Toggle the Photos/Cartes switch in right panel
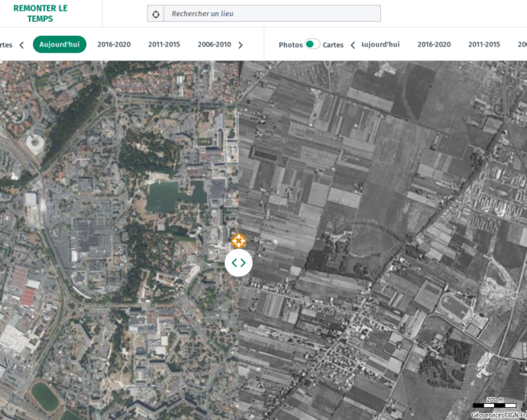Viewport: 527px width, 420px height. pyautogui.click(x=312, y=44)
